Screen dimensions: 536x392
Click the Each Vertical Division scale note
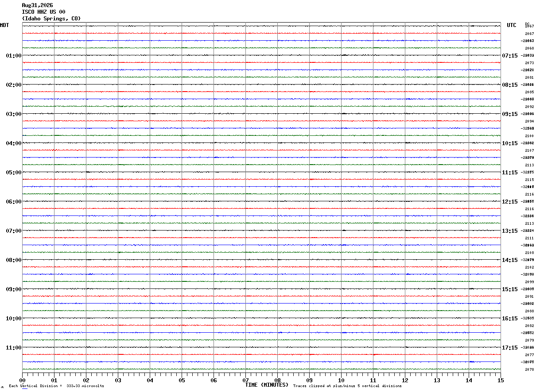pos(56,386)
